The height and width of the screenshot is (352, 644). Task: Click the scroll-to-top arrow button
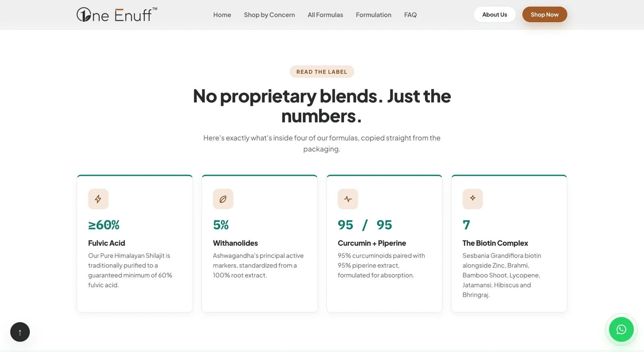(20, 332)
